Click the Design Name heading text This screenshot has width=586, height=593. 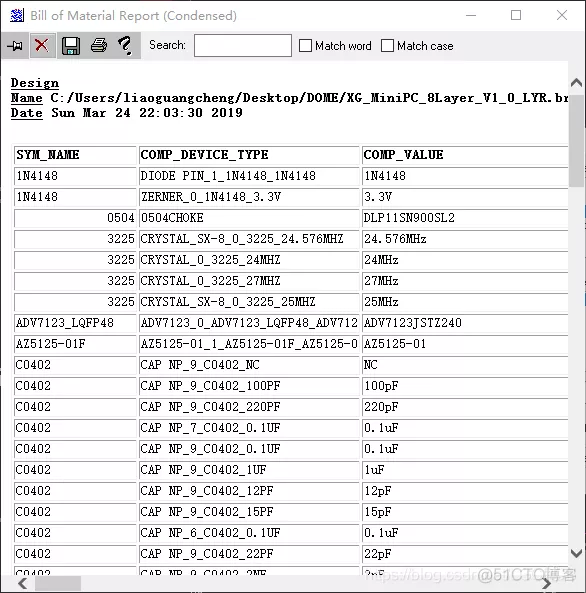(34, 90)
